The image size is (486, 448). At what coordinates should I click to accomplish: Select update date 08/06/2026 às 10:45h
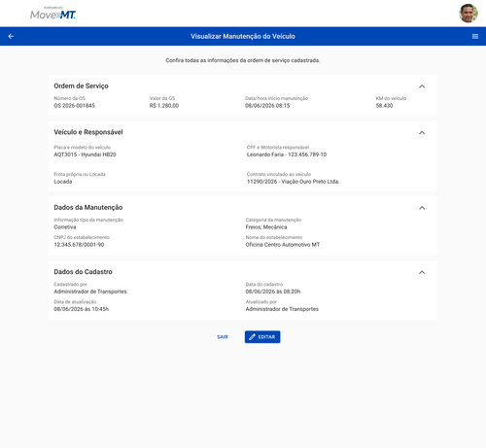[81, 309]
